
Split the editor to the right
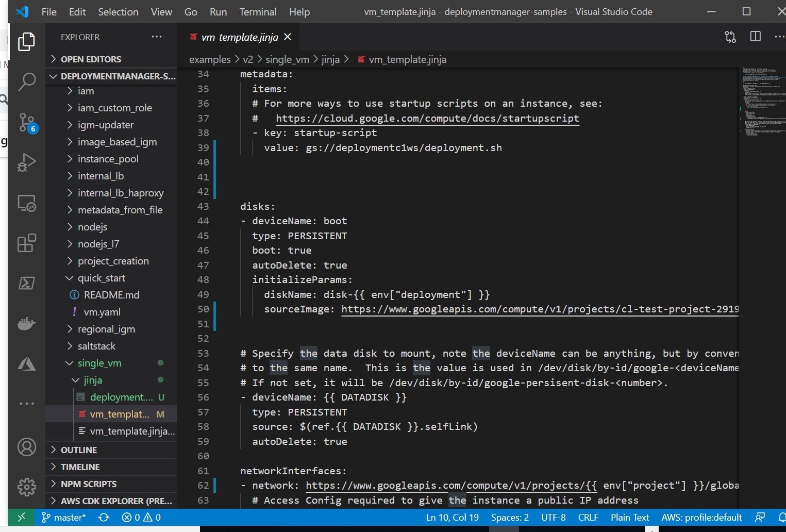pos(756,37)
